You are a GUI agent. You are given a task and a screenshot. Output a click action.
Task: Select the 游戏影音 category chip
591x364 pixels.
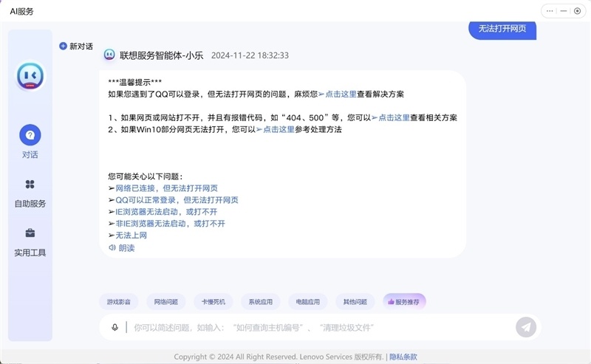[119, 302]
